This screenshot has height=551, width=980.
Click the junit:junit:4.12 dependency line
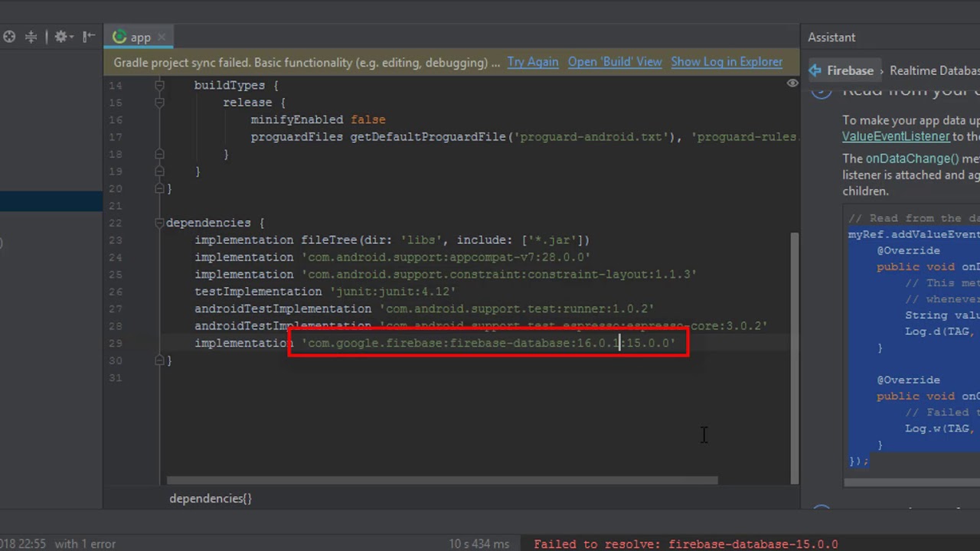pos(325,292)
